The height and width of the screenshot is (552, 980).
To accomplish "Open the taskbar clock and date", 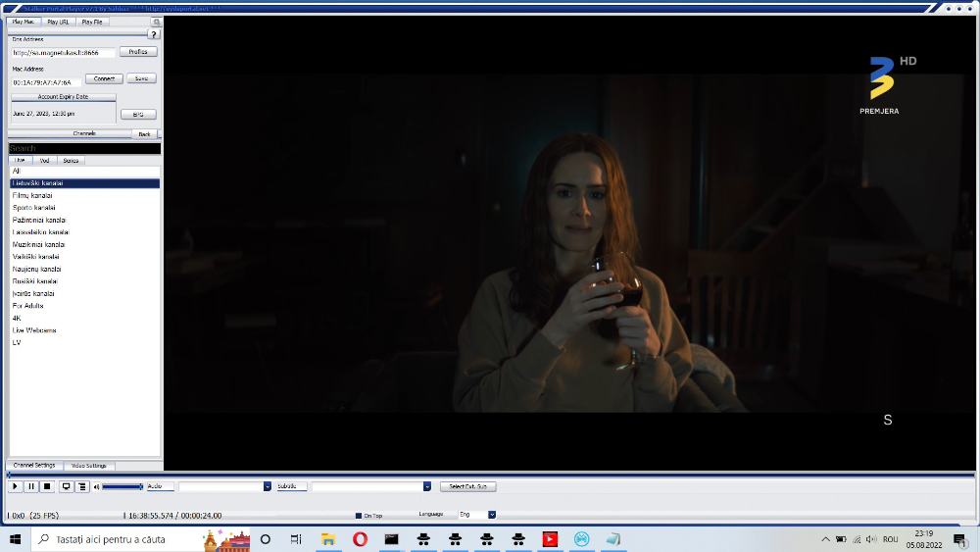I will 924,539.
